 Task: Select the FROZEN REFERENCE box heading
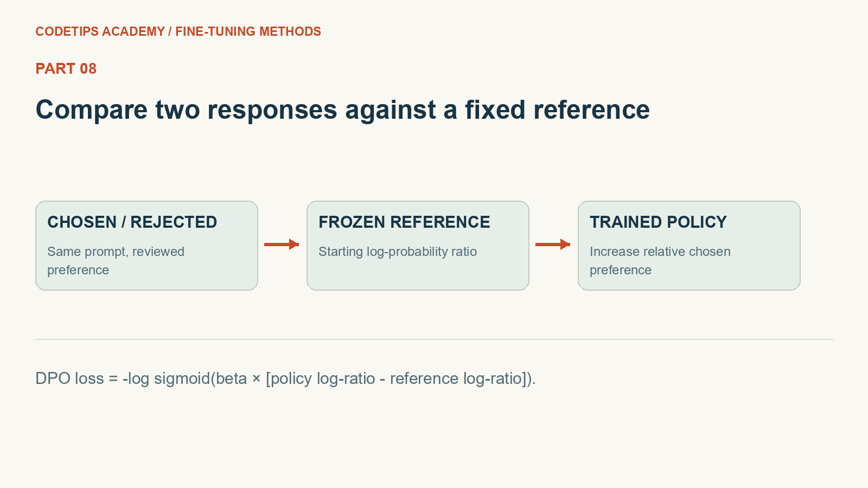click(404, 222)
